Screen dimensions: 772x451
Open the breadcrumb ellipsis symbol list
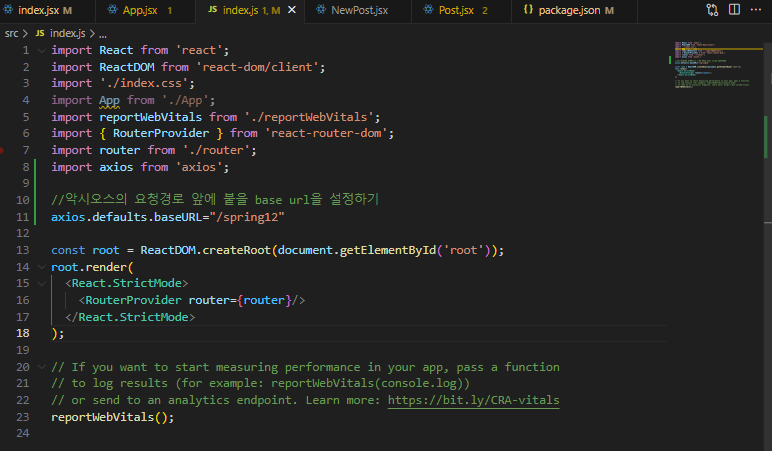click(102, 34)
